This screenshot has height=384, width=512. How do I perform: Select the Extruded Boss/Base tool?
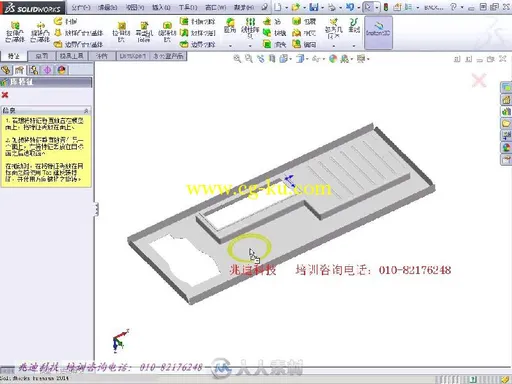[14, 32]
